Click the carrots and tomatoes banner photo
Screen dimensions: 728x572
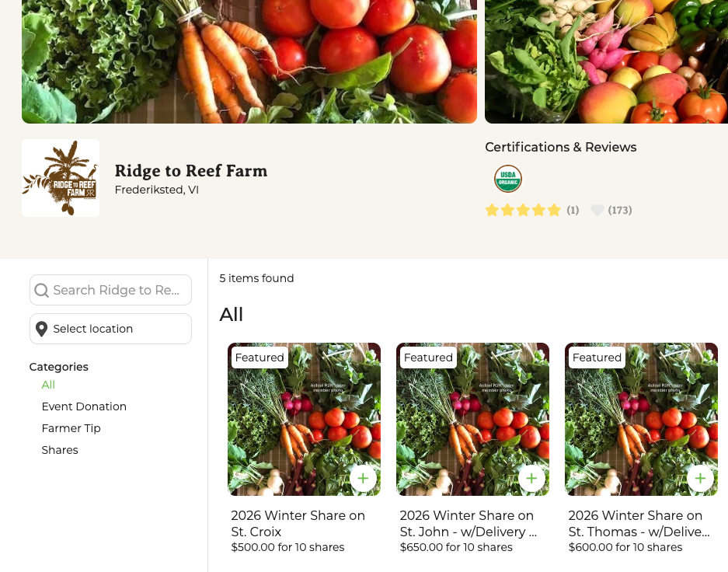pyautogui.click(x=249, y=61)
